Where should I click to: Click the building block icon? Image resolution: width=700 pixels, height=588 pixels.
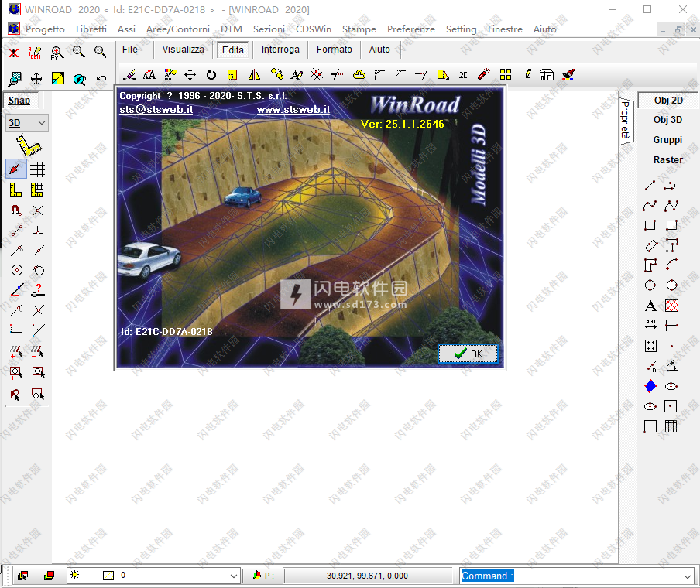[x=547, y=74]
